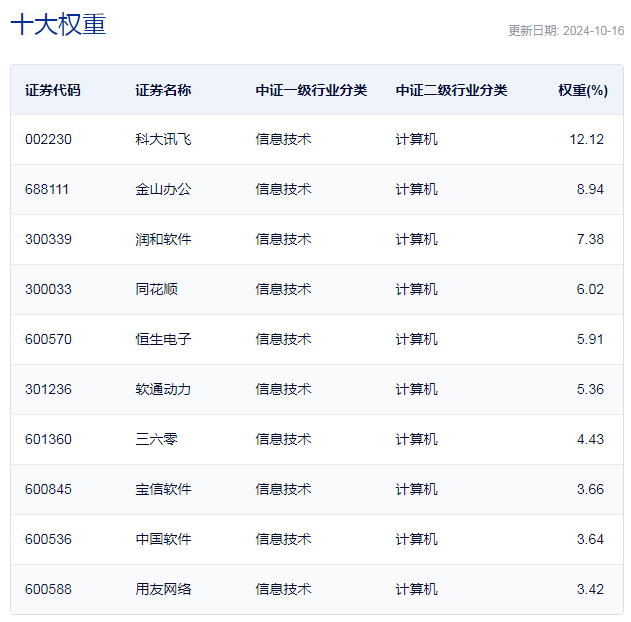Open the 中国软件 security name

point(163,539)
